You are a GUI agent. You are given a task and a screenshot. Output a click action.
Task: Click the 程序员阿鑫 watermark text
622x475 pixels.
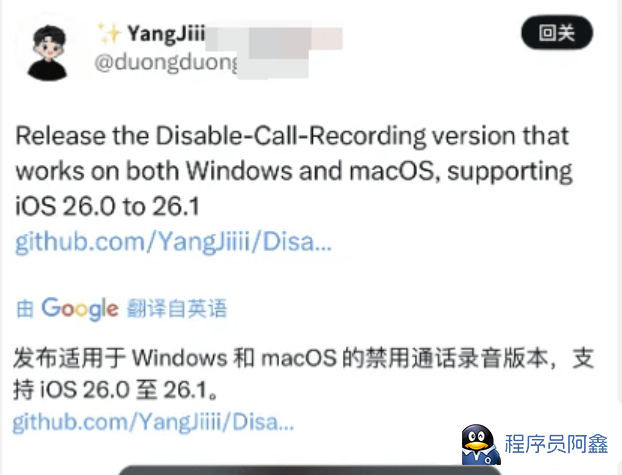pyautogui.click(x=556, y=444)
